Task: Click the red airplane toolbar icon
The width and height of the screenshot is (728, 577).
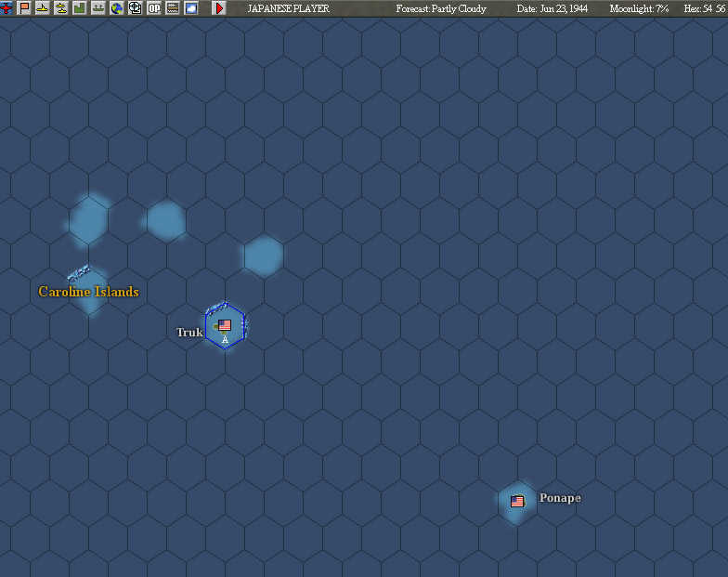Action: pyautogui.click(x=6, y=7)
